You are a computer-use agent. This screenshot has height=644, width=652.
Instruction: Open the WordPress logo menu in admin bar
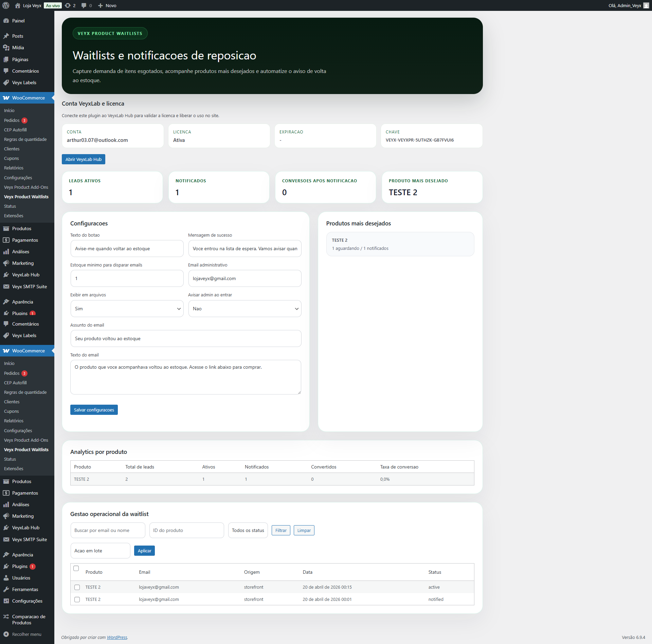pyautogui.click(x=5, y=5)
